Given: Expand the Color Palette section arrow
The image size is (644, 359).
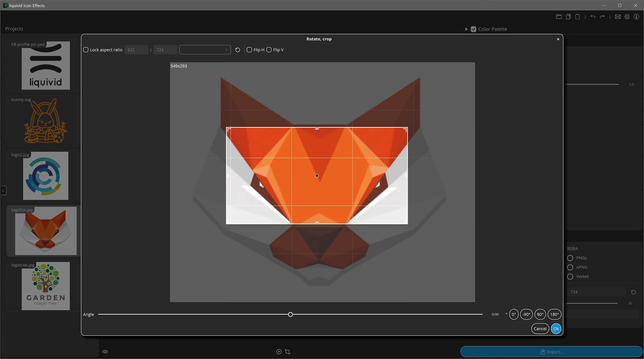Looking at the screenshot, I should [x=466, y=29].
